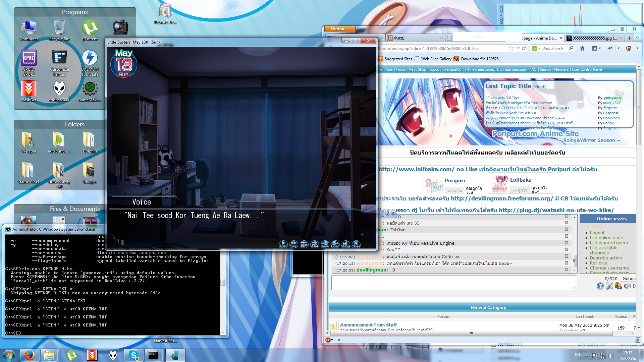Open the list all tabs dropdown
Image resolution: width=644 pixels, height=362 pixels.
638,38
